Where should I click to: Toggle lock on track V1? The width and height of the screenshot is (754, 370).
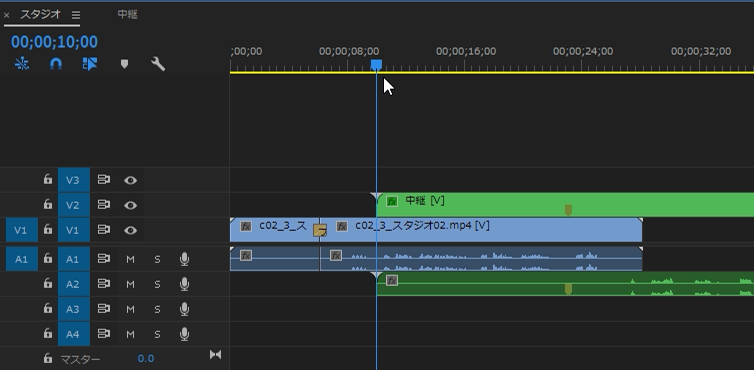click(48, 230)
